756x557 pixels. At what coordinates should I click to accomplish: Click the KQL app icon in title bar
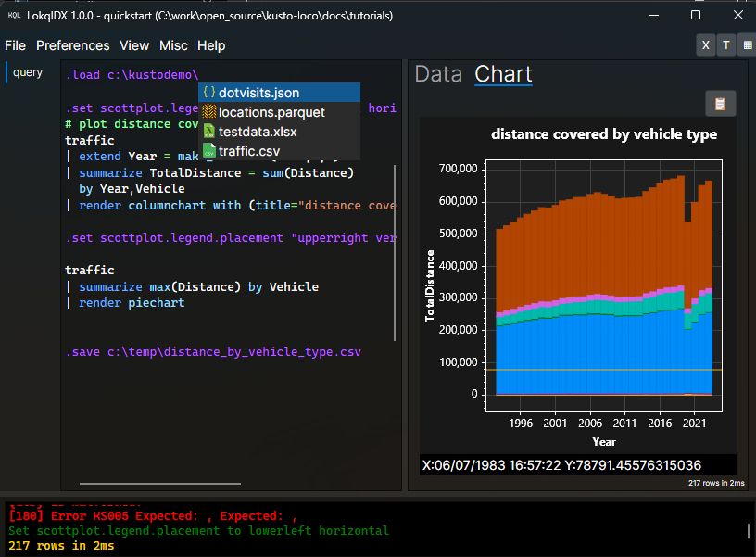[14, 16]
